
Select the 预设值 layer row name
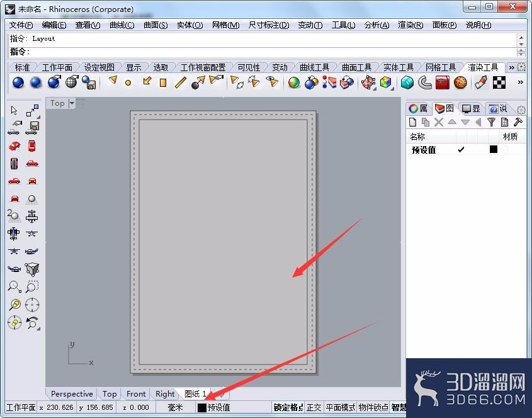pos(424,150)
